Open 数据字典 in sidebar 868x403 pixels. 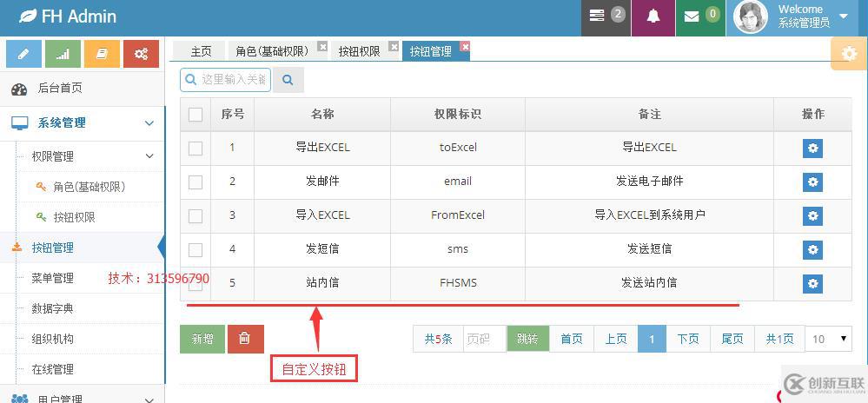coord(53,308)
